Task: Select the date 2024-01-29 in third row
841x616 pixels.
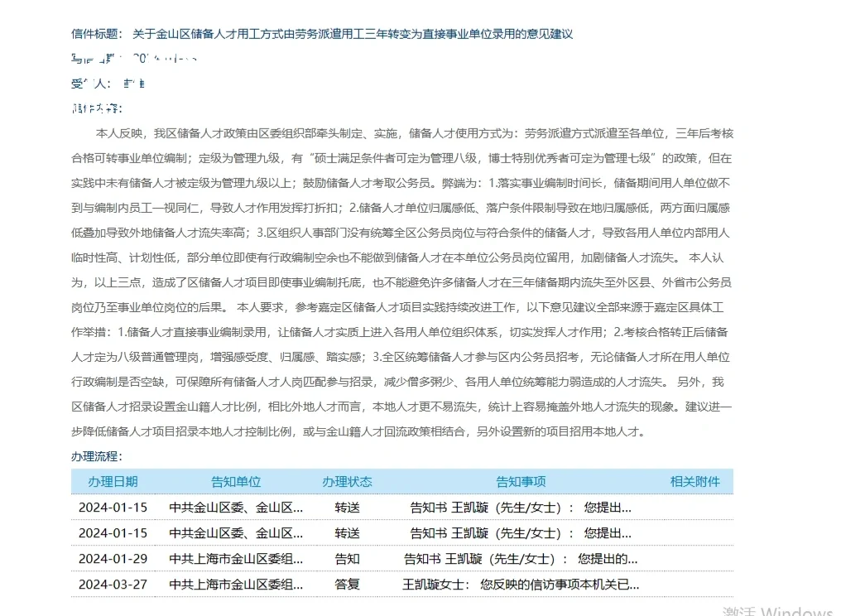Action: [x=113, y=559]
